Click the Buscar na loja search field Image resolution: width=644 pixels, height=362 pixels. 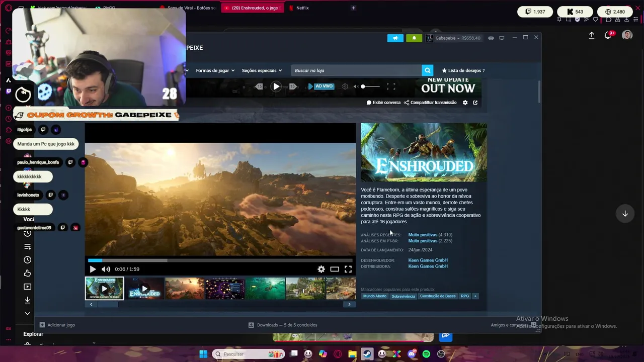pyautogui.click(x=356, y=70)
